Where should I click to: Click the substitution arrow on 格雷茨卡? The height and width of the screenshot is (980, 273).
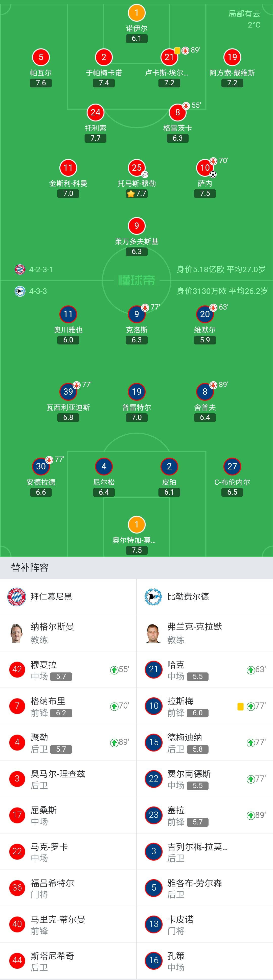(186, 106)
